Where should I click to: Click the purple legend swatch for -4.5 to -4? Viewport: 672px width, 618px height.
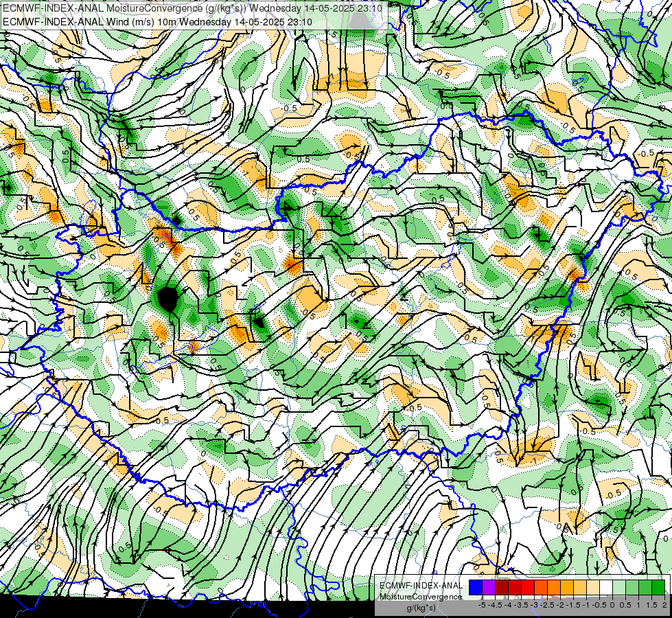(x=489, y=588)
